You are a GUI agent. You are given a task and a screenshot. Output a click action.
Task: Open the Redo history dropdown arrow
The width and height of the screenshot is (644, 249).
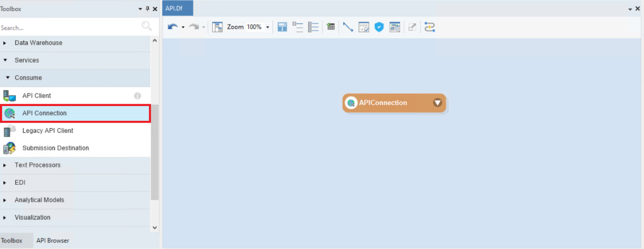tap(203, 27)
